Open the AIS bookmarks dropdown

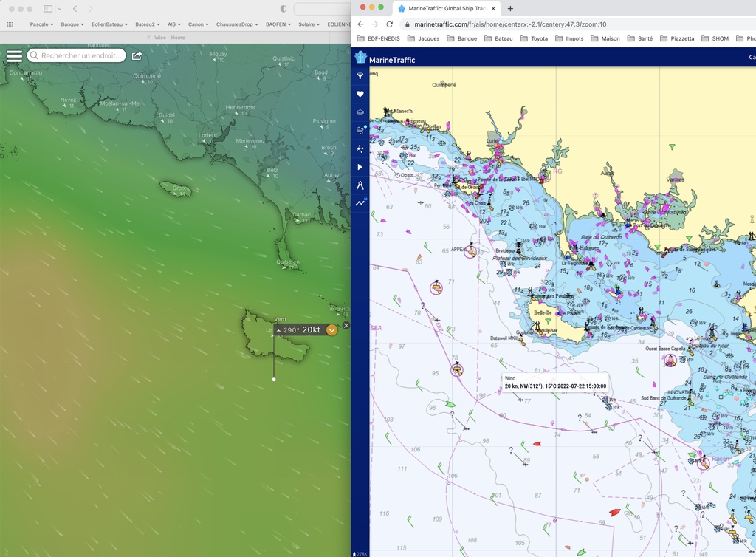pos(174,24)
